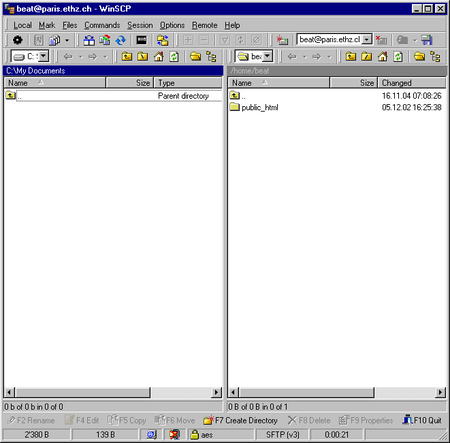Click the Save Session icon

tap(427, 40)
